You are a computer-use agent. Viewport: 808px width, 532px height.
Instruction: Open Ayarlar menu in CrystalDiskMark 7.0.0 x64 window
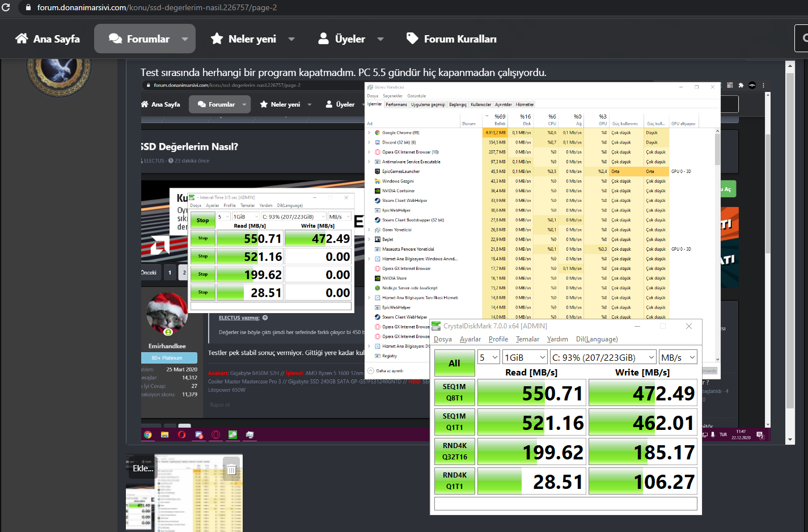tap(470, 339)
